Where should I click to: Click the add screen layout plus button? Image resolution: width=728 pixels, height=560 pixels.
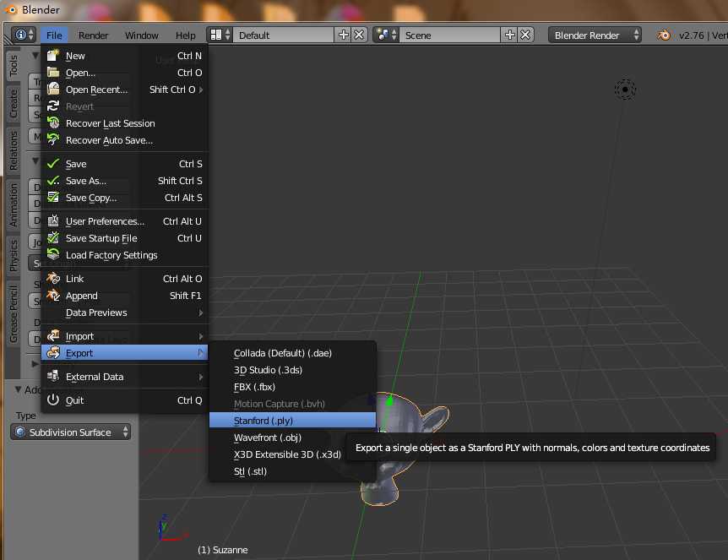pyautogui.click(x=344, y=35)
